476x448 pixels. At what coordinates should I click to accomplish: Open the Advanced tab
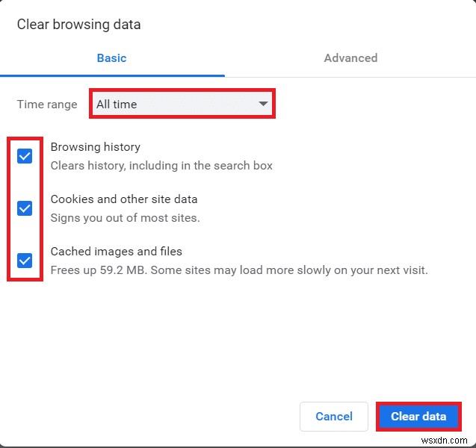[x=350, y=57]
